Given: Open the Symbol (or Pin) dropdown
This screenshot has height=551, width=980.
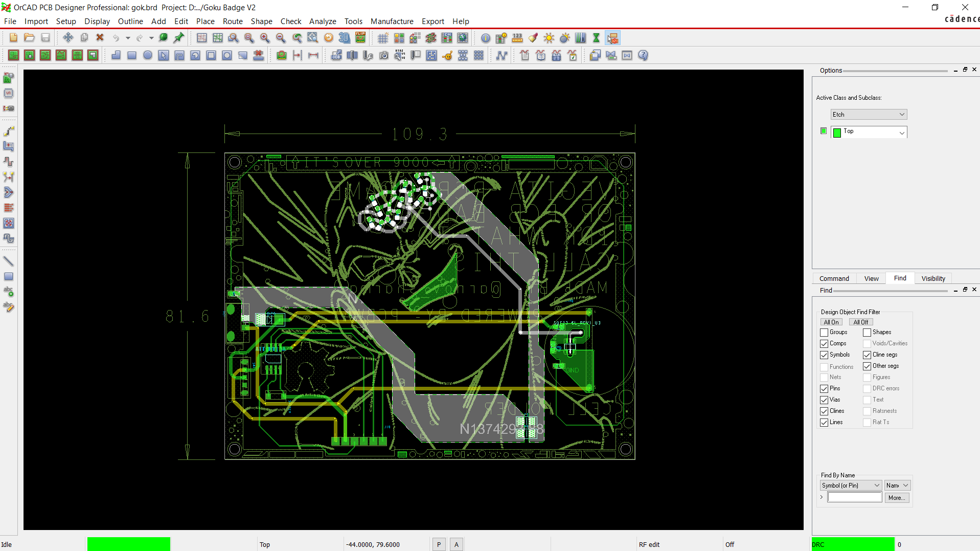Looking at the screenshot, I should pos(851,486).
